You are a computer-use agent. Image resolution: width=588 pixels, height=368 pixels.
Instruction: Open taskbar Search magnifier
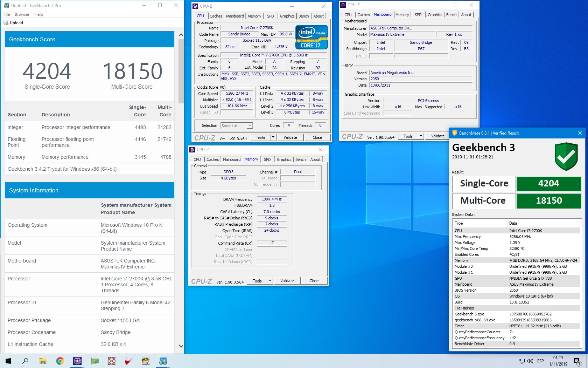pyautogui.click(x=25, y=361)
